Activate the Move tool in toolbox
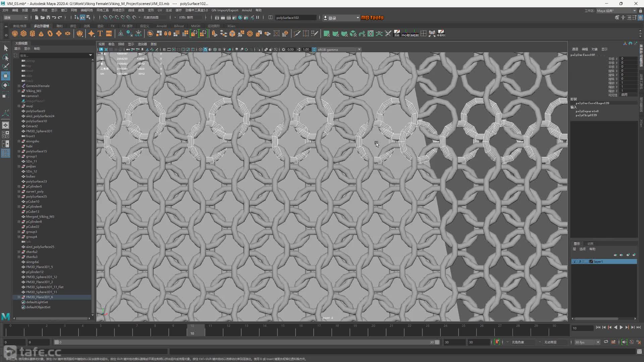The width and height of the screenshot is (644, 362). pyautogui.click(x=6, y=76)
